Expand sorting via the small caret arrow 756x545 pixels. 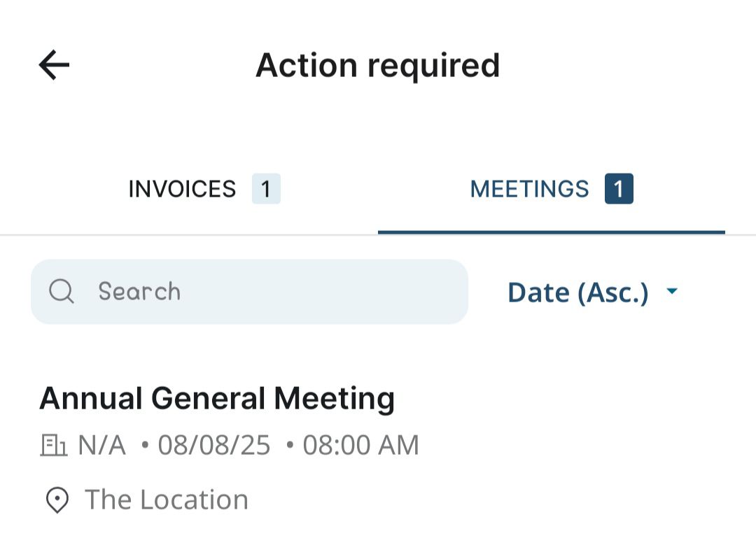pyautogui.click(x=671, y=291)
